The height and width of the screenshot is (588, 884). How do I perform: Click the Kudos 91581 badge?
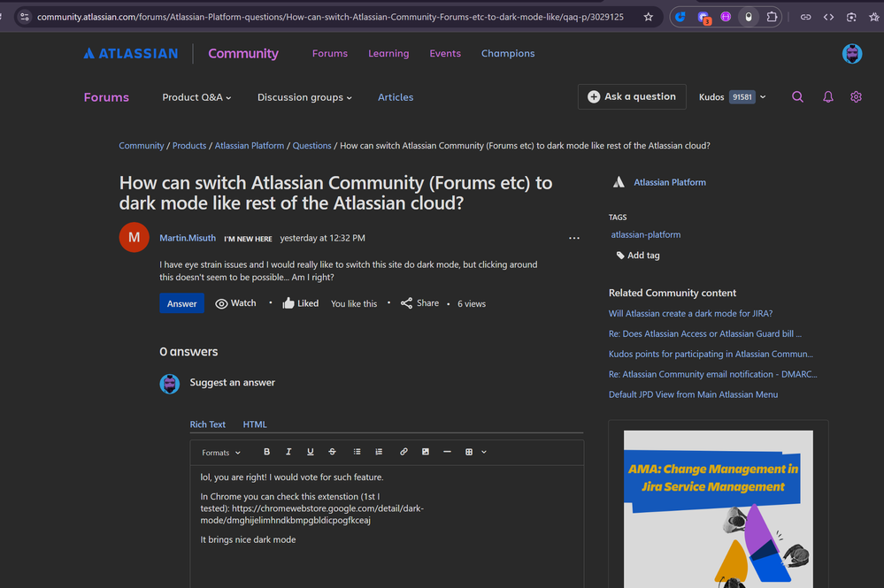(742, 97)
